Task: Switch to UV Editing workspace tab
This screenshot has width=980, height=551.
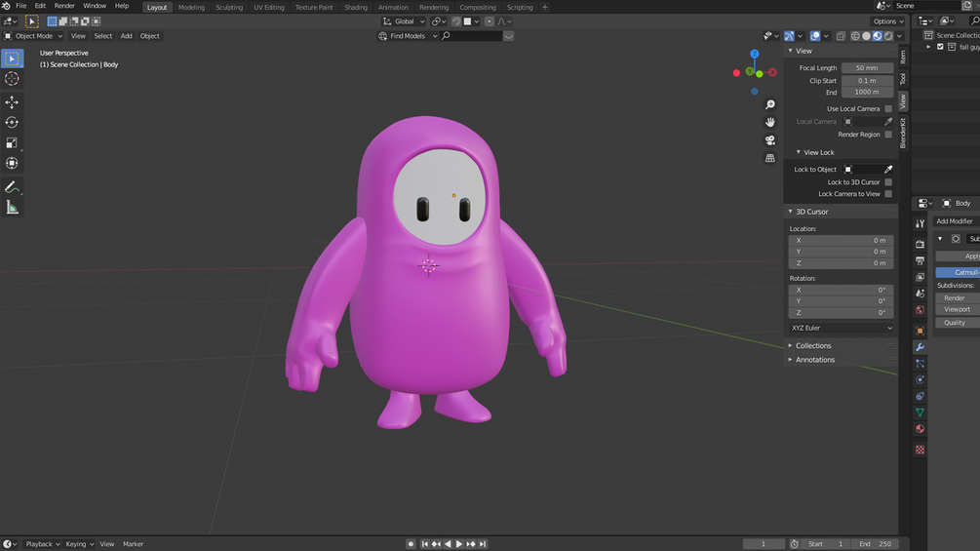Action: click(269, 8)
